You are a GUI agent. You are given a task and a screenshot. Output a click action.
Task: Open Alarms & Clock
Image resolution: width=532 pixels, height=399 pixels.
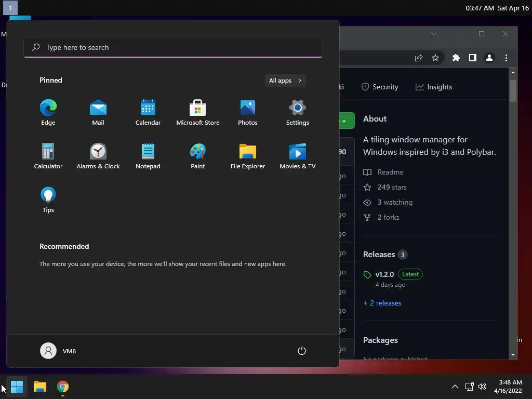tap(98, 156)
